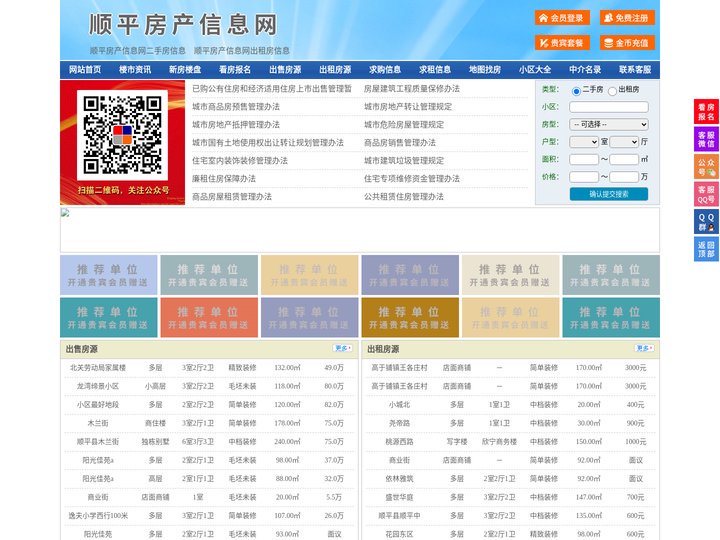Open link 城市建筑垃圾管理规定

(404, 161)
